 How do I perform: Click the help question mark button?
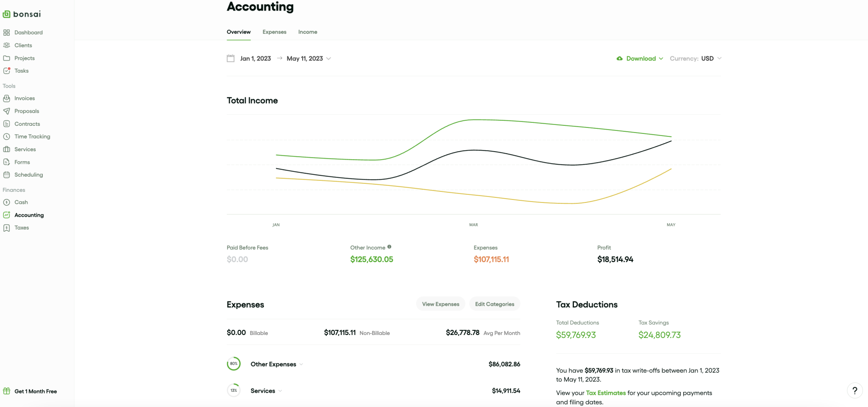[x=854, y=390]
